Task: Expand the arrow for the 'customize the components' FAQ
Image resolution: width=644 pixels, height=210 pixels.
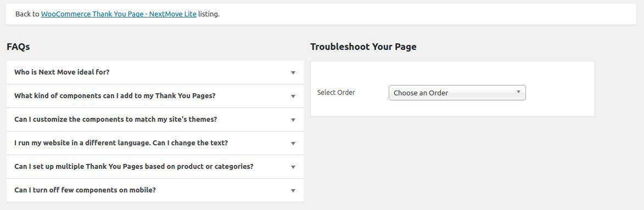Action: tap(293, 120)
